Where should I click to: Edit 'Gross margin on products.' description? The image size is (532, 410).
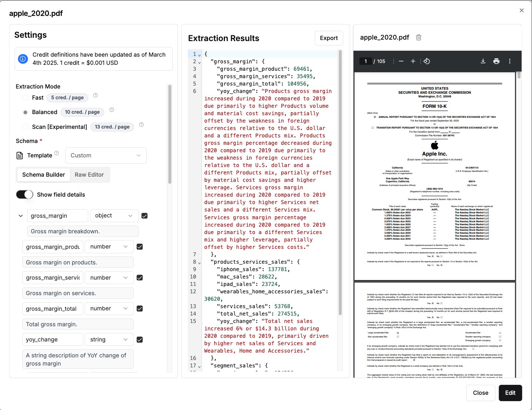click(x=78, y=262)
